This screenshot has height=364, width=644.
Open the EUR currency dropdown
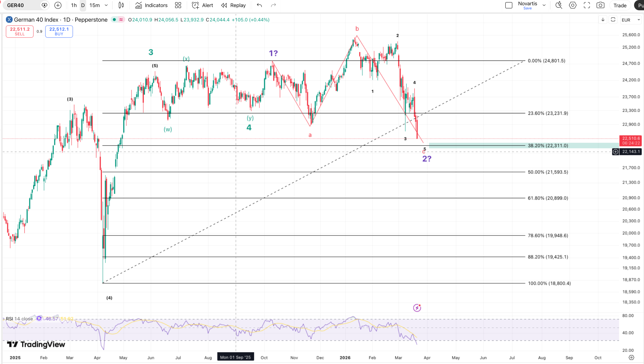(630, 20)
